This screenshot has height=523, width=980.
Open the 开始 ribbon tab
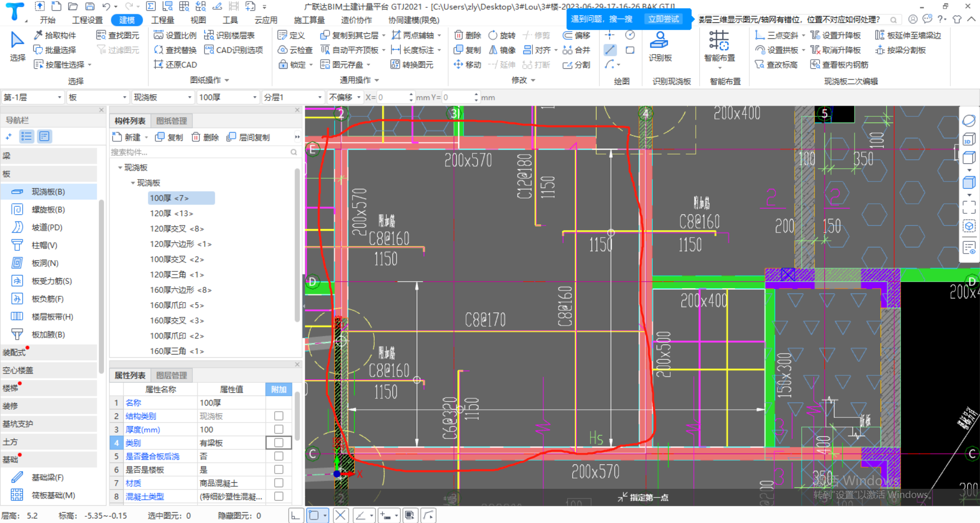click(47, 20)
